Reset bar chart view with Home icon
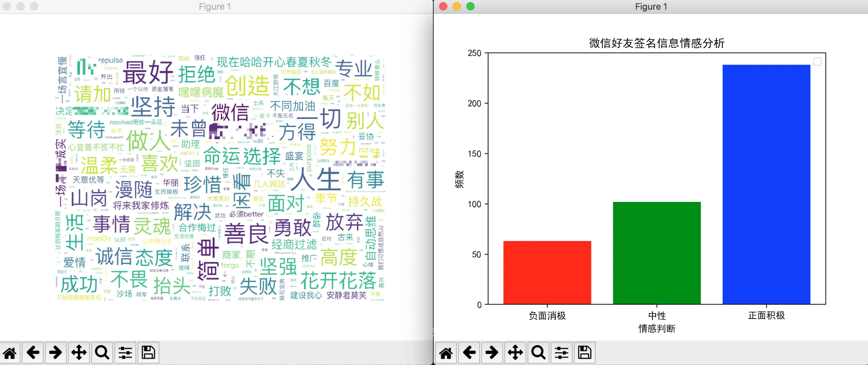 (446, 353)
